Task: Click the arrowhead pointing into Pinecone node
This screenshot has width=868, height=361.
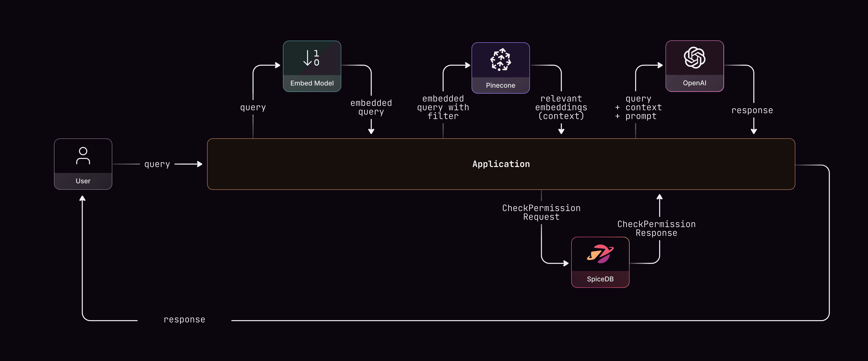Action: coord(468,65)
